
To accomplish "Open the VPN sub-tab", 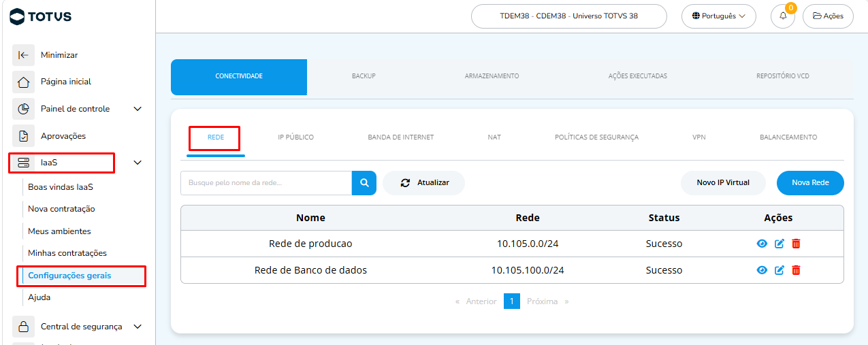I will (699, 137).
